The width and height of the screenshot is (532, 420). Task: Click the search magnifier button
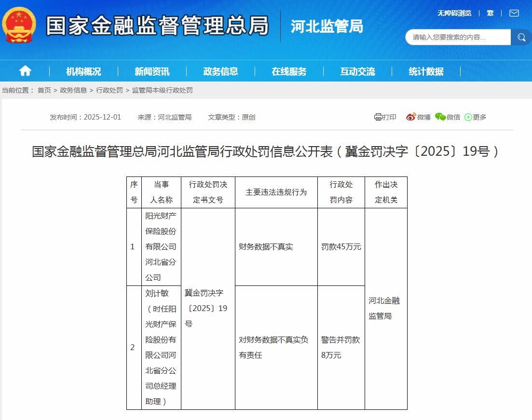point(521,37)
